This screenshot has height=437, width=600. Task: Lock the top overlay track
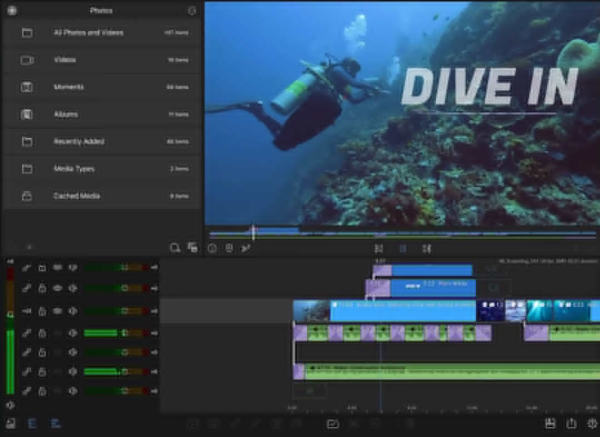[x=42, y=268]
